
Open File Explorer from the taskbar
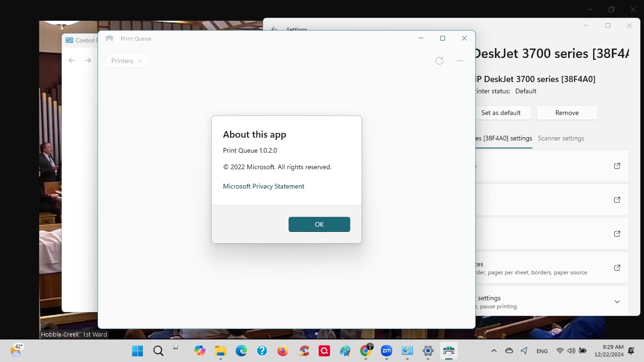coord(221,351)
